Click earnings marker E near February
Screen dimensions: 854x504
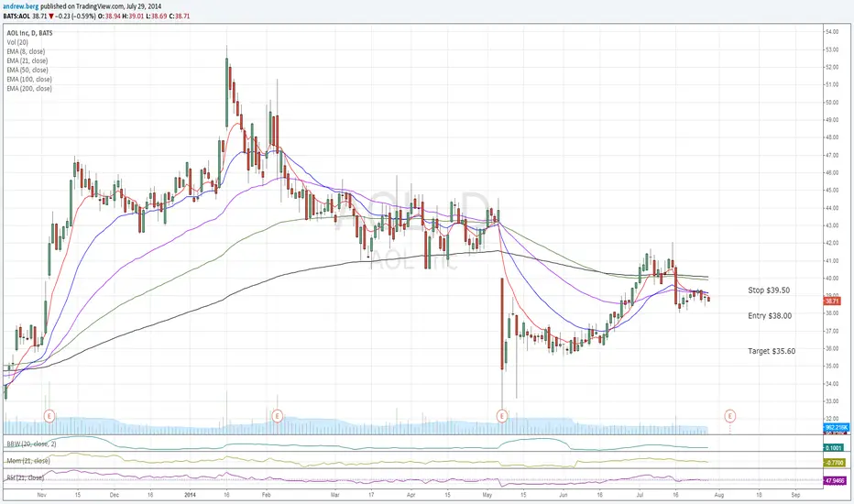pos(278,416)
